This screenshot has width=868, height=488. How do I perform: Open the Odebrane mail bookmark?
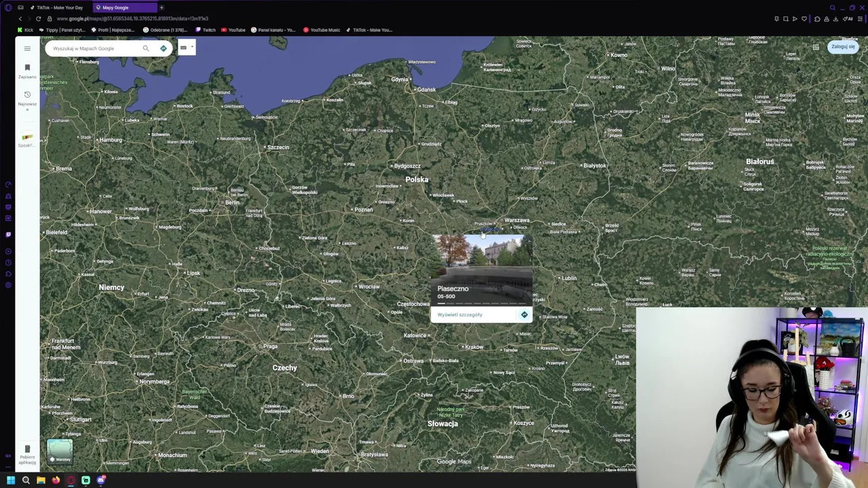166,30
